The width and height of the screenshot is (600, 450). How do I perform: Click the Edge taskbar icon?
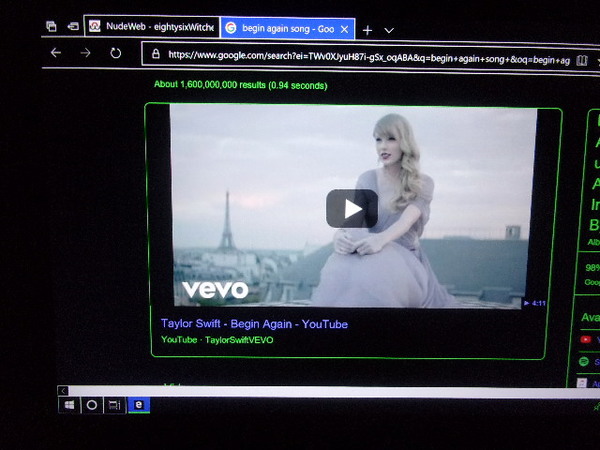pos(141,405)
